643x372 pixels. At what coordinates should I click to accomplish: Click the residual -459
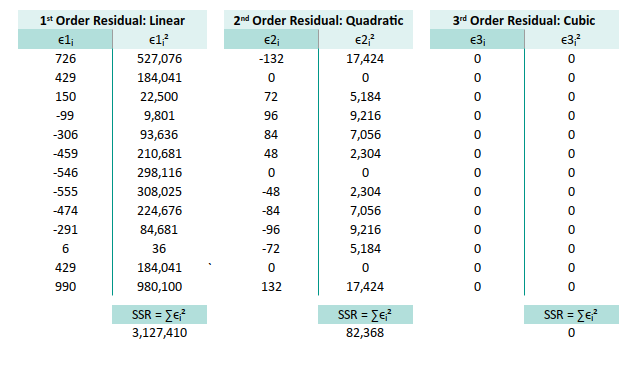coord(66,153)
